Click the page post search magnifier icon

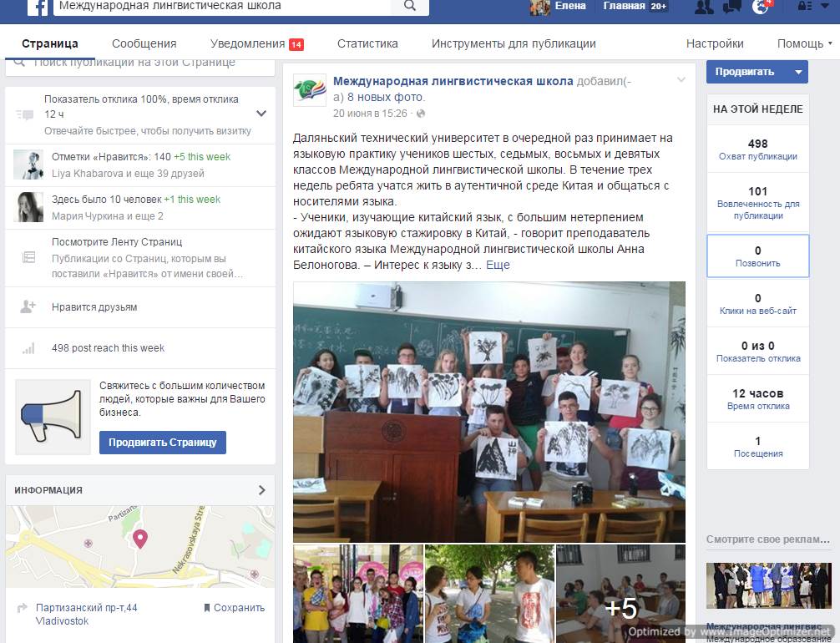(x=18, y=63)
